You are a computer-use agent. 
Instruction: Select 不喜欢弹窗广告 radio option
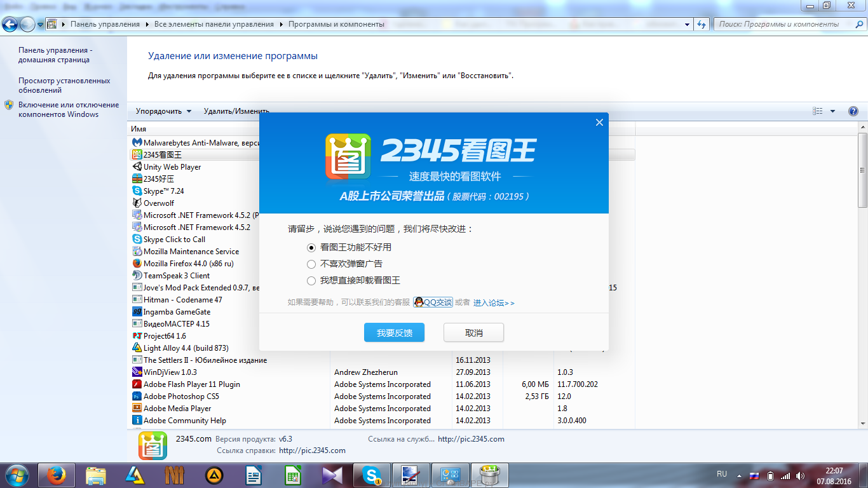point(311,264)
